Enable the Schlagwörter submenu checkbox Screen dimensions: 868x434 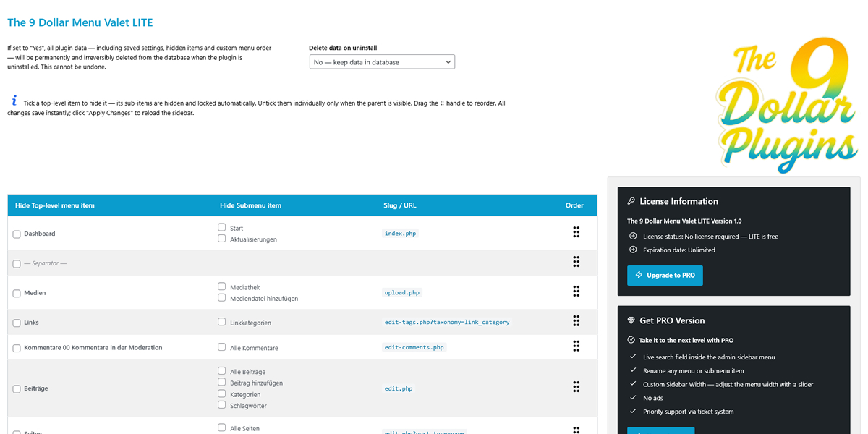pyautogui.click(x=222, y=405)
